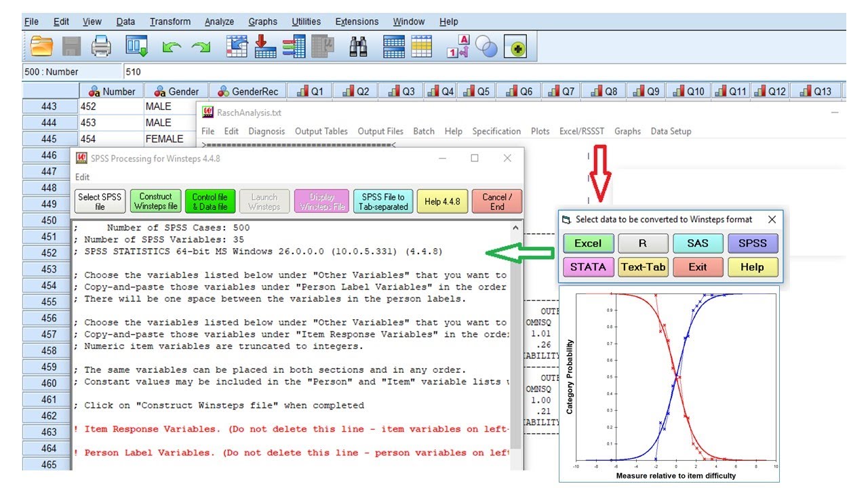The height and width of the screenshot is (488, 868).
Task: Click yellow Help in data conversion dialog
Action: tap(753, 267)
